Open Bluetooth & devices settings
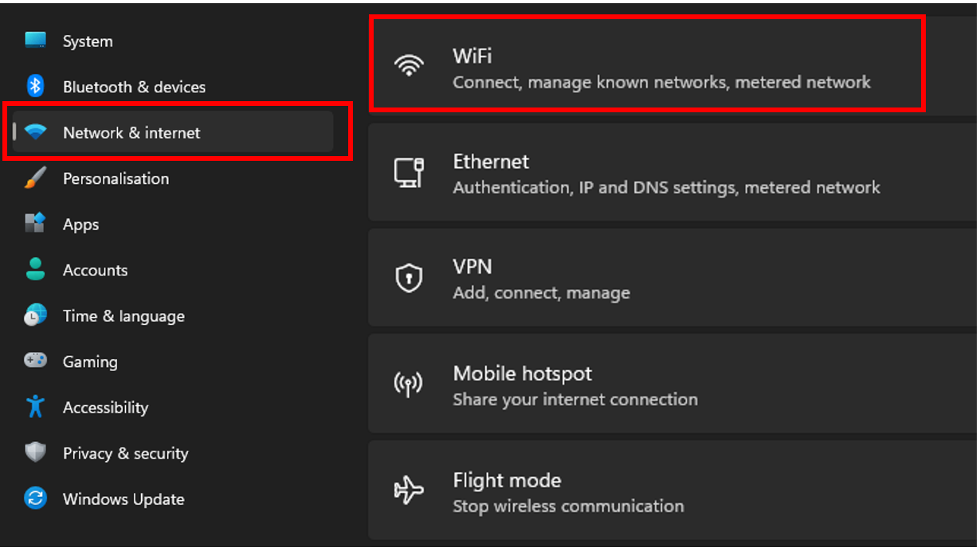The width and height of the screenshot is (980, 551). pyautogui.click(x=134, y=87)
